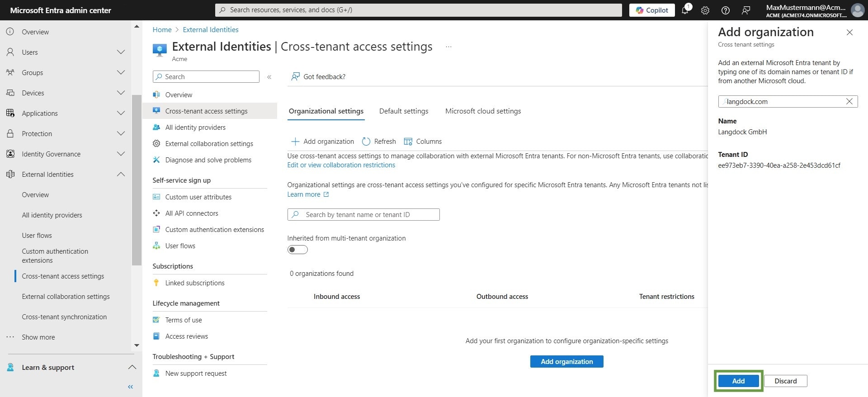The width and height of the screenshot is (868, 397).
Task: Open the user account avatar
Action: [857, 10]
